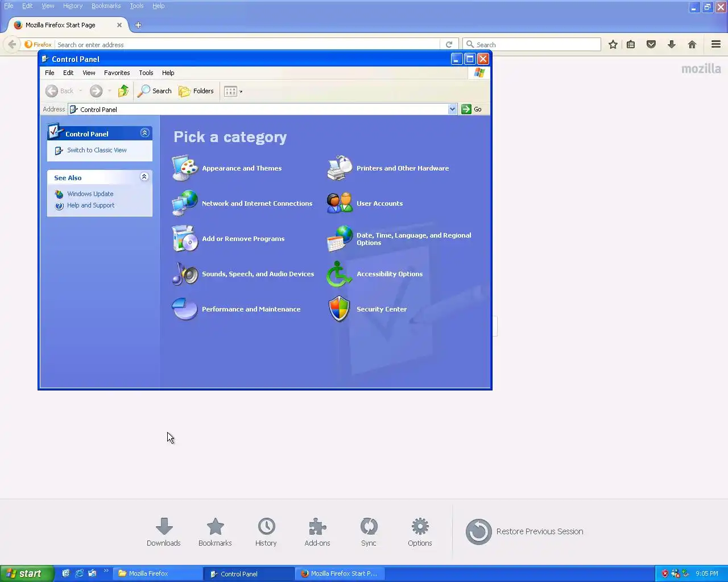Image resolution: width=728 pixels, height=582 pixels.
Task: Open the Add or Remove Programs icon
Action: [185, 239]
